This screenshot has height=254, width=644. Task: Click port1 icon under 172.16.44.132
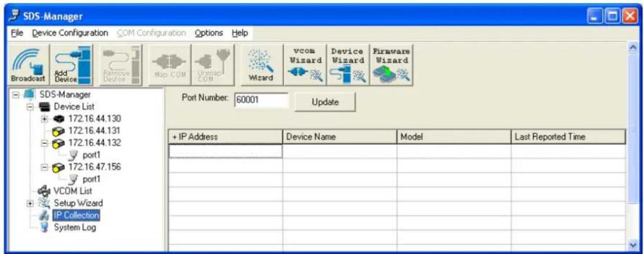(x=74, y=155)
